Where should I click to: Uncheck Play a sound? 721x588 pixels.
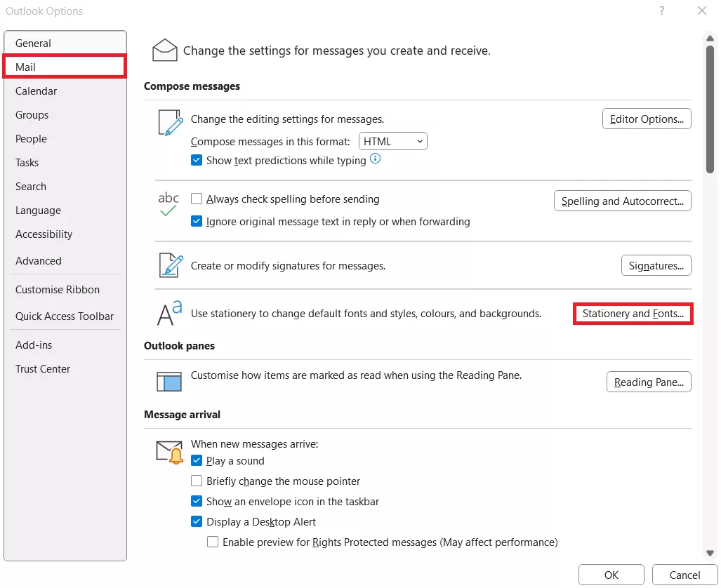[x=197, y=461]
